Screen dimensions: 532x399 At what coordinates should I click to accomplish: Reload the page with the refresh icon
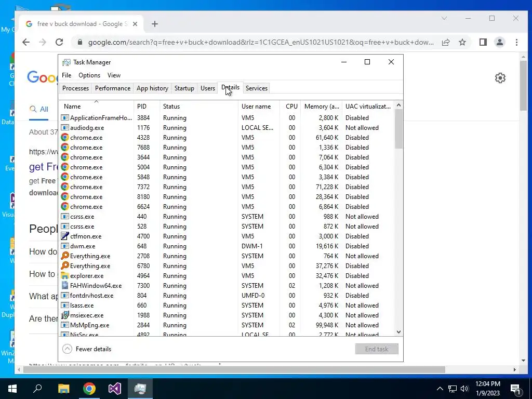point(59,42)
